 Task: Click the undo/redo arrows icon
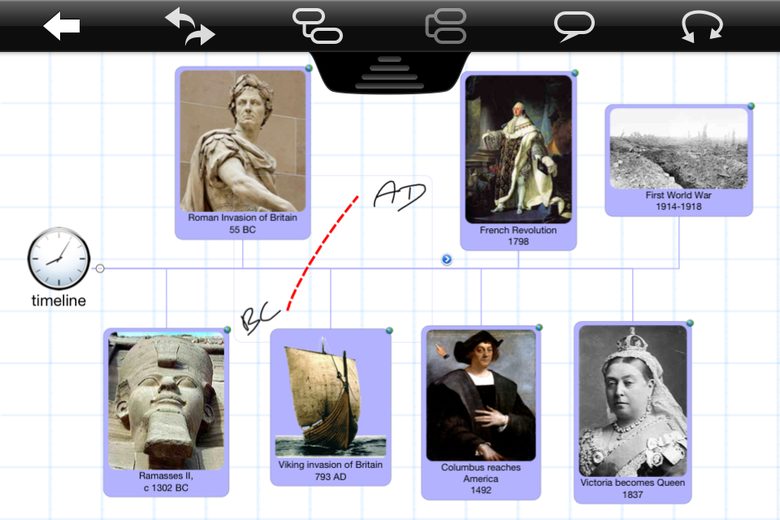(190, 26)
